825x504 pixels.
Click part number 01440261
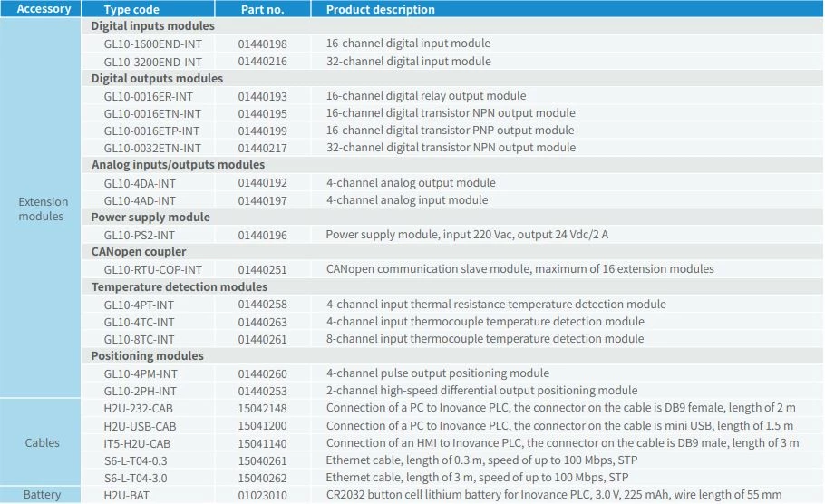pos(262,339)
